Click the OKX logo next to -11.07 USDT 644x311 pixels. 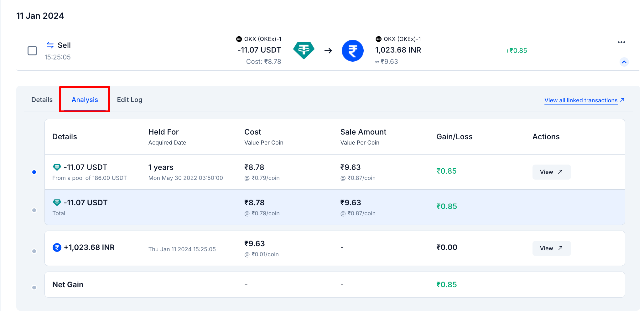tap(239, 39)
